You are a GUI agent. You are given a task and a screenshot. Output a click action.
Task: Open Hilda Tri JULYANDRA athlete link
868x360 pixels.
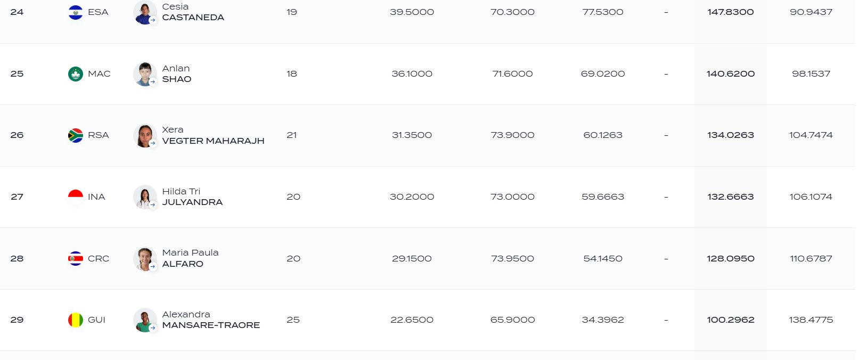(x=192, y=197)
